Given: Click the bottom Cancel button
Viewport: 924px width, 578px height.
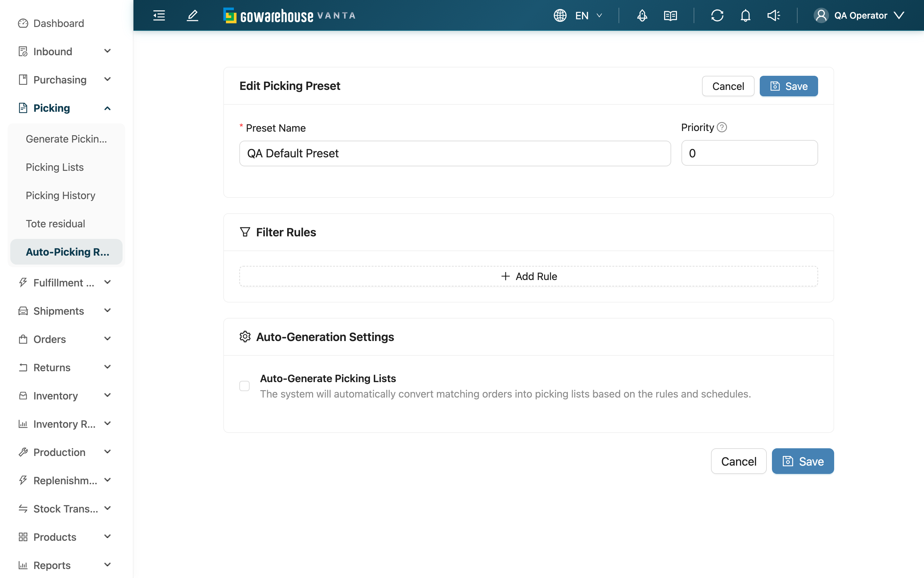Looking at the screenshot, I should click(x=739, y=461).
